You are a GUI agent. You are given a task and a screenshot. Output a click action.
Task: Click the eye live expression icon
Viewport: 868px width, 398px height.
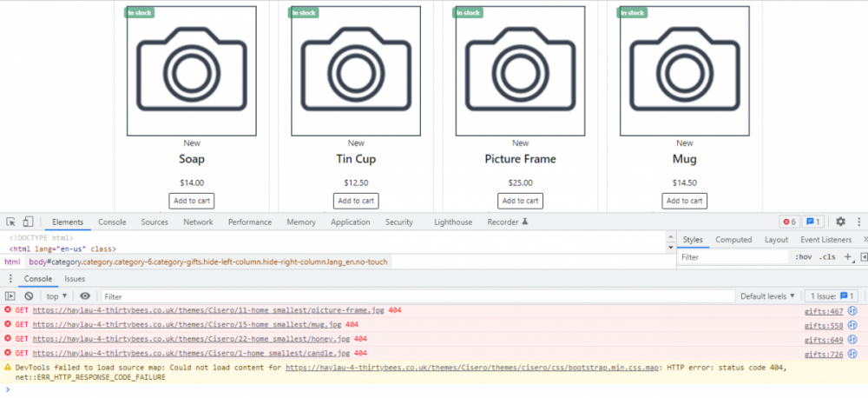(85, 296)
